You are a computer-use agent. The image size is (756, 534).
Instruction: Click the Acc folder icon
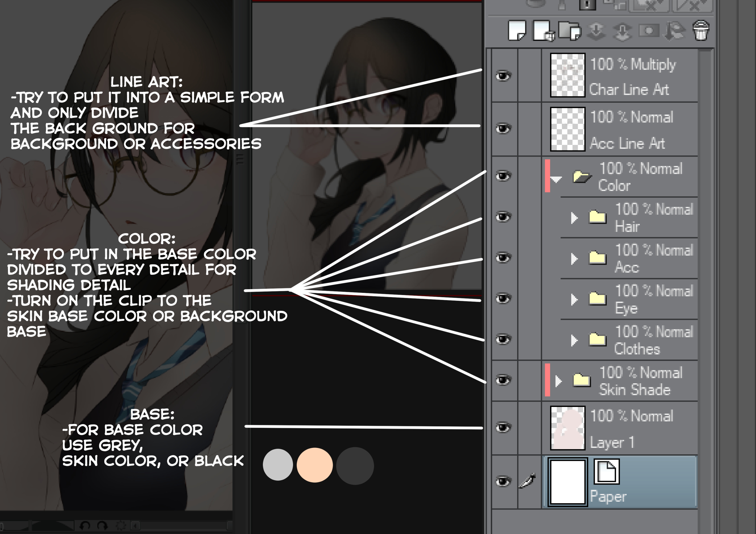pyautogui.click(x=597, y=258)
